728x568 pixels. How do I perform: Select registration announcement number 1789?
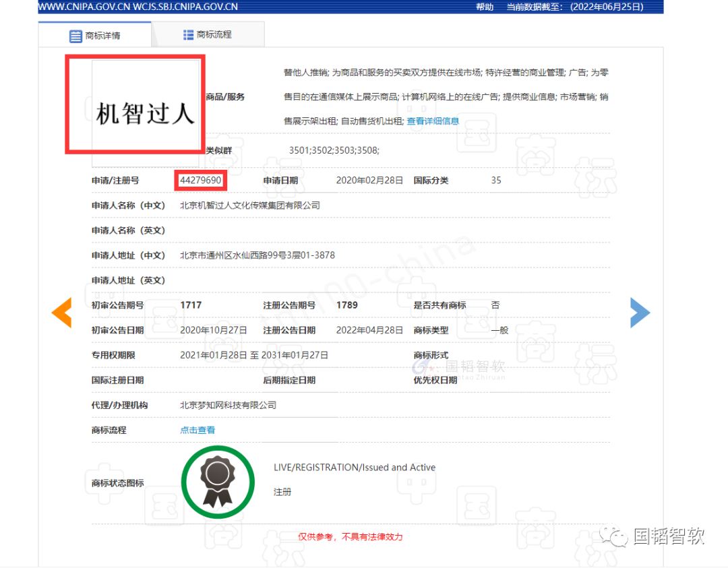pyautogui.click(x=347, y=305)
